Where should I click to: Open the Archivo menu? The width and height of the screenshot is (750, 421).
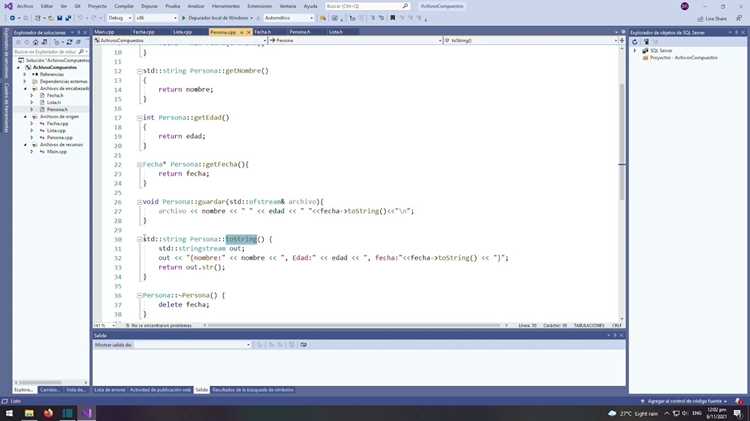(25, 6)
